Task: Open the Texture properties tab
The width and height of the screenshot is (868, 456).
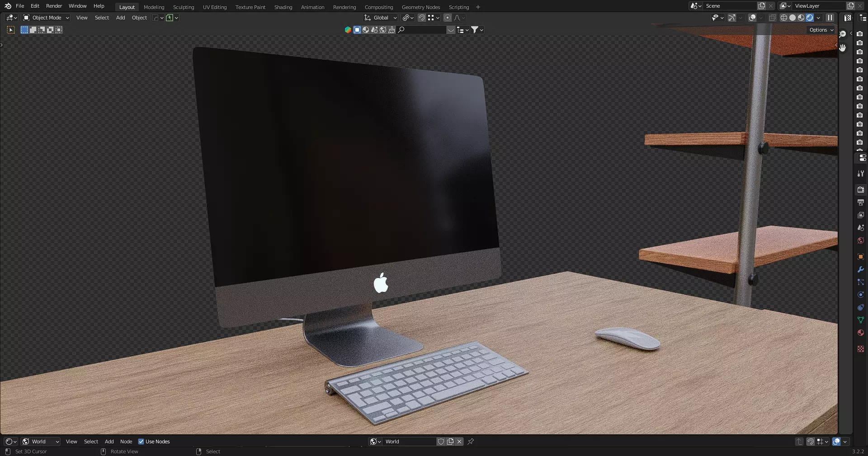Action: tap(861, 349)
